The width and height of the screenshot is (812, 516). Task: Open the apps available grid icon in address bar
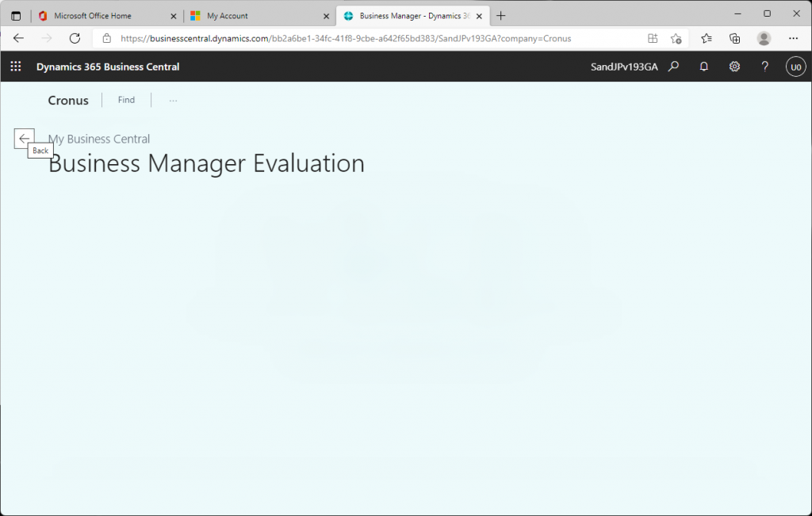tap(653, 38)
